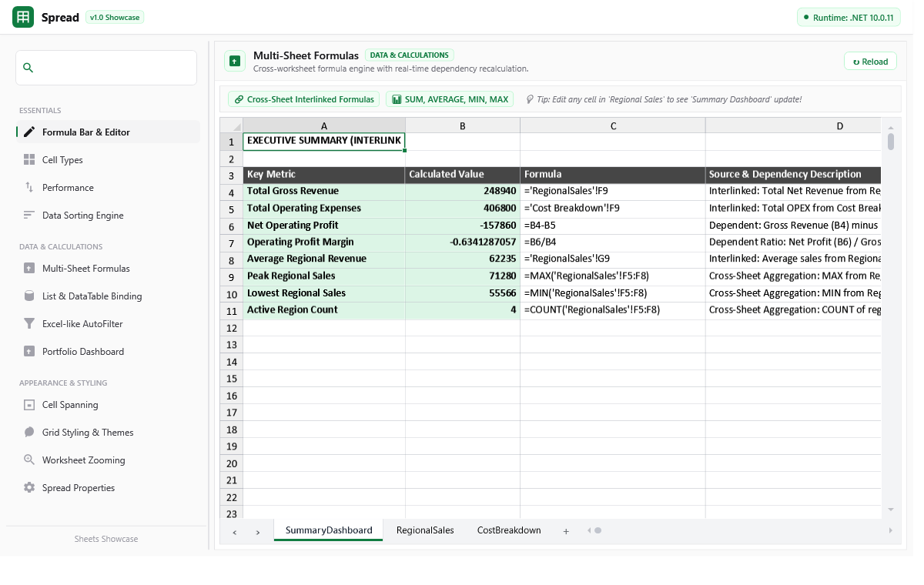This screenshot has width=924, height=585.
Task: Click the green header icon next to the Multi-Sheet Formulas title
Action: (x=235, y=61)
